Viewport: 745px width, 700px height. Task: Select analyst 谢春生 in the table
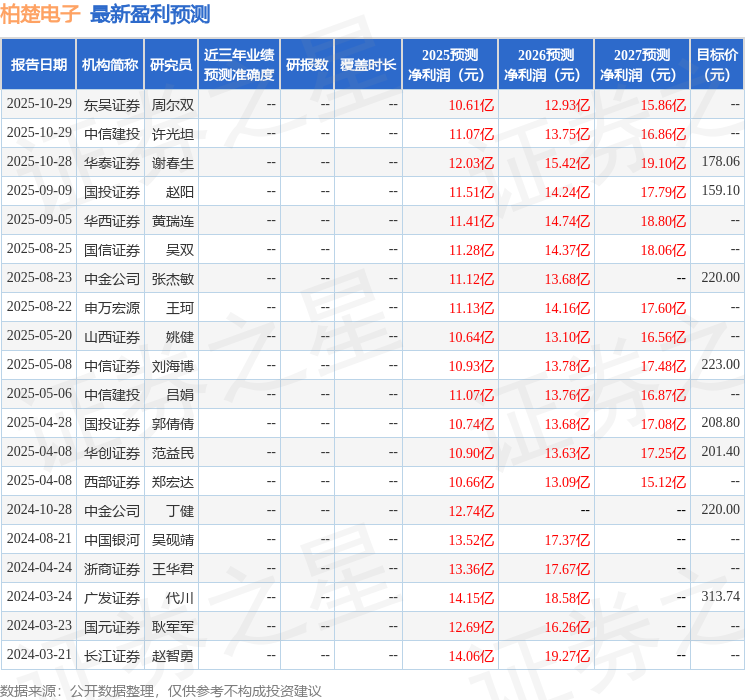click(x=173, y=163)
